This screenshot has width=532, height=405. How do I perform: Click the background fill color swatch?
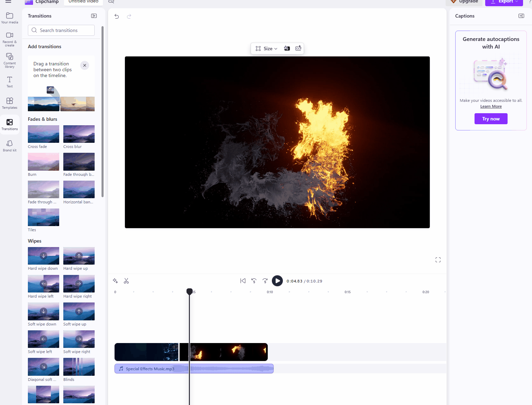287,48
